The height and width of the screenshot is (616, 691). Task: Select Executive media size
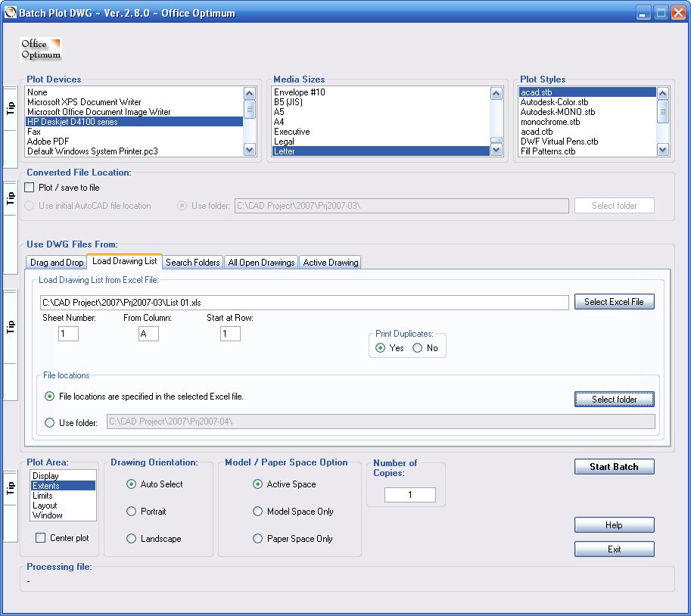(x=381, y=132)
